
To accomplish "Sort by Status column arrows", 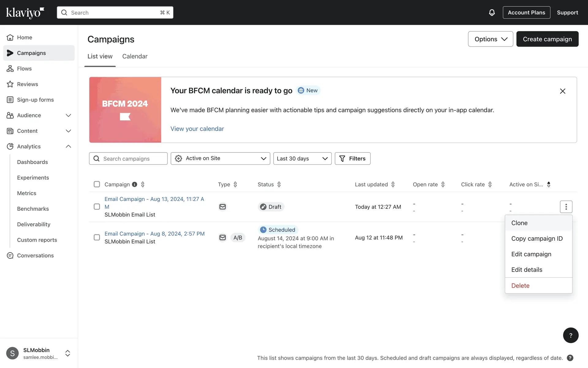I will click(x=279, y=184).
